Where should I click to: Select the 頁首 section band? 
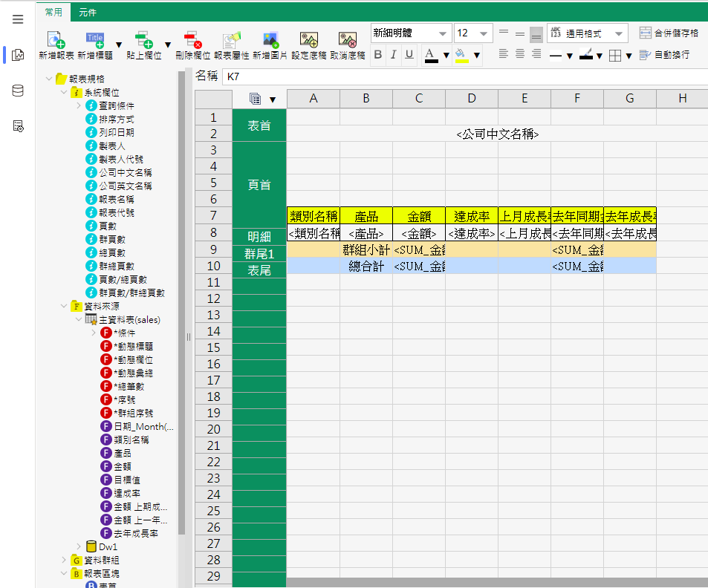(259, 185)
